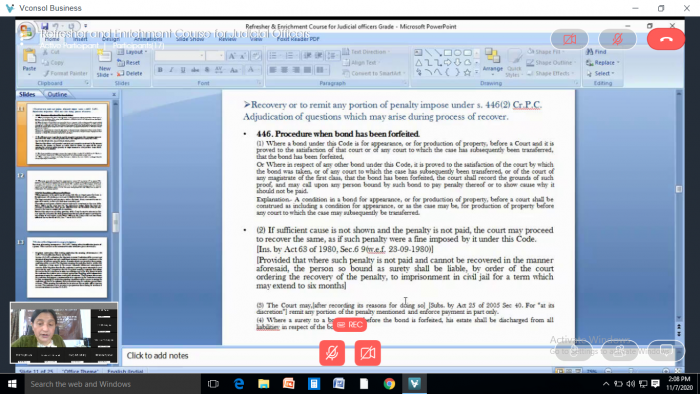This screenshot has width=700, height=394.
Task: Open Convert to SmartArt dropdown
Action: pos(374,73)
